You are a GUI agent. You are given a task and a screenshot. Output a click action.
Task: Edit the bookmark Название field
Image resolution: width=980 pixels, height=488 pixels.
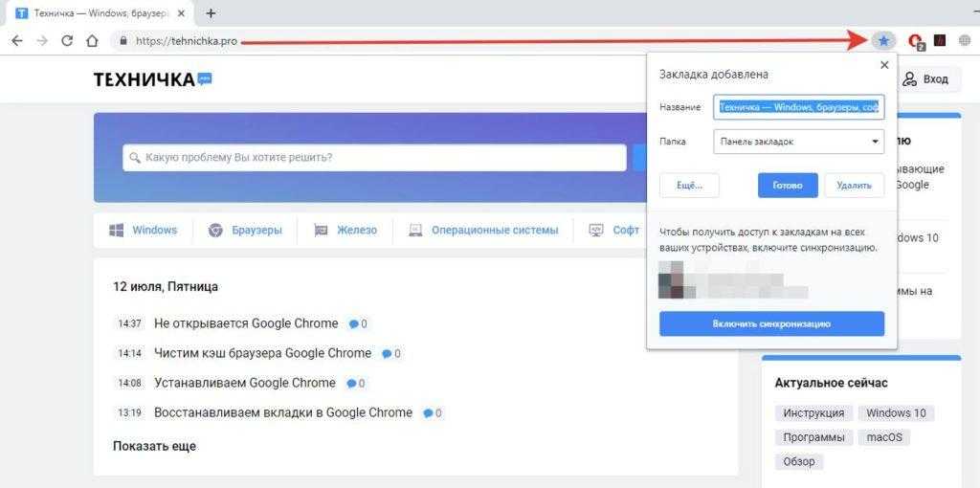(798, 107)
